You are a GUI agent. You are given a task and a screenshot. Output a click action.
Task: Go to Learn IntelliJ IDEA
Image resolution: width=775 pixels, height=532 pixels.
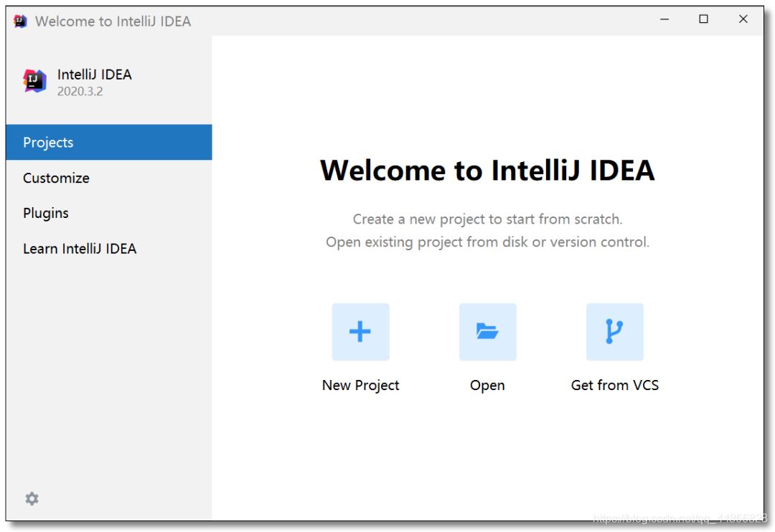pos(80,249)
